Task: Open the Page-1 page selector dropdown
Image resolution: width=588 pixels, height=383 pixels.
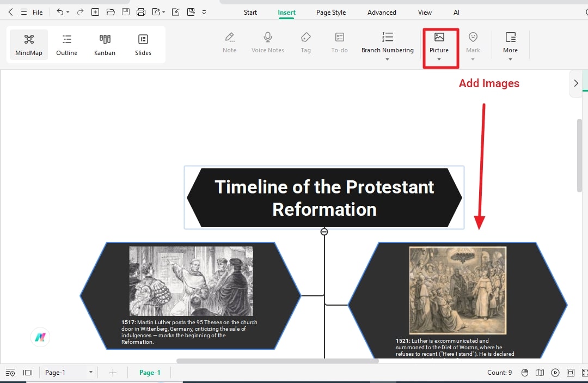Action: 69,373
